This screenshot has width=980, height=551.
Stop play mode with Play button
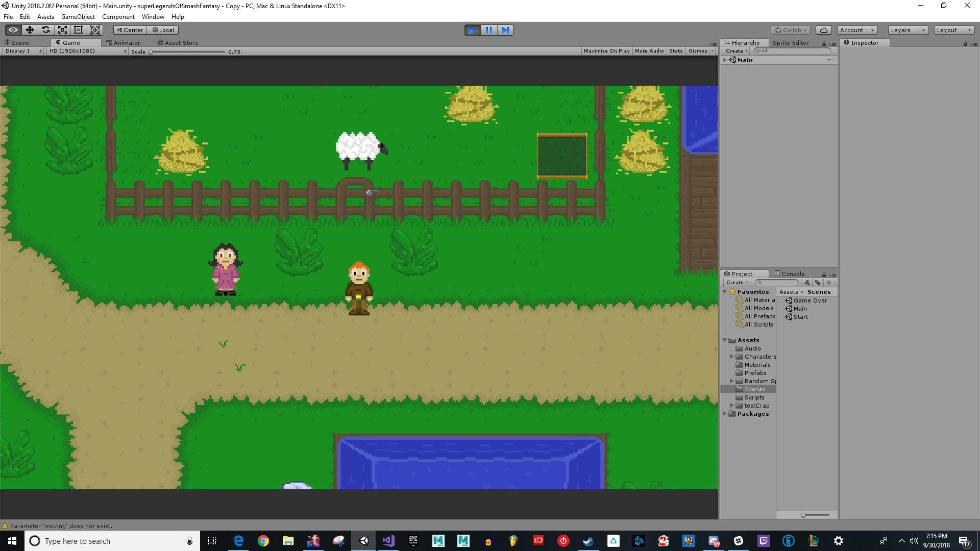(x=473, y=30)
